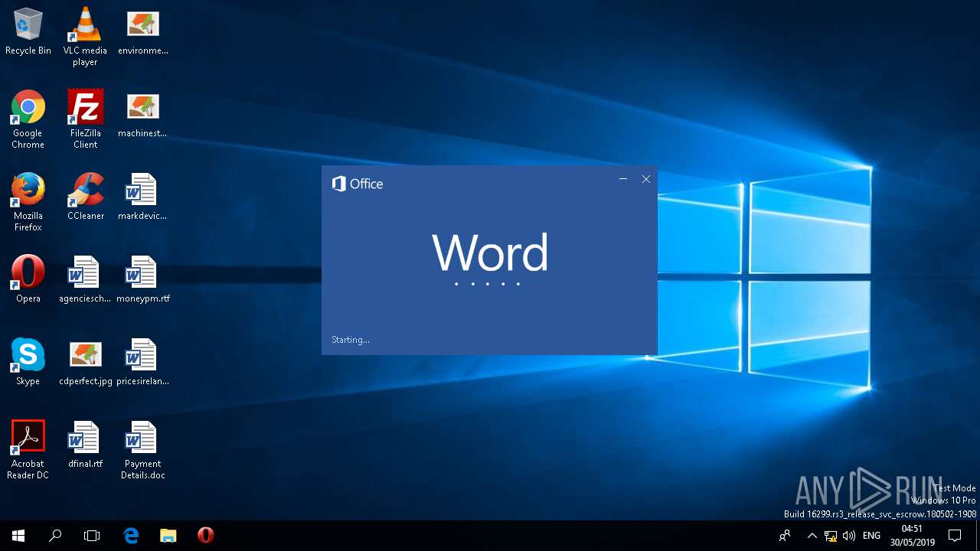Select the CCleaner desktop shortcut
This screenshot has height=551, width=980.
85,197
